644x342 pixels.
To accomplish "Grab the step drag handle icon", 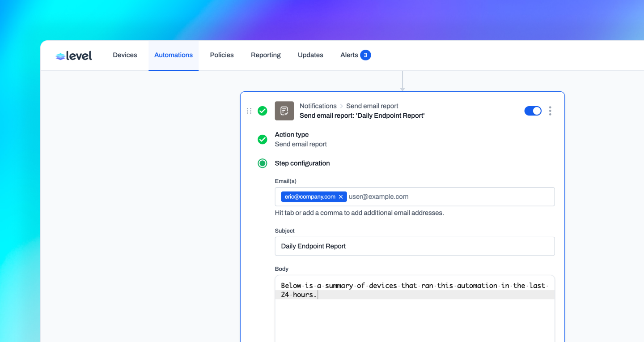I will [249, 111].
